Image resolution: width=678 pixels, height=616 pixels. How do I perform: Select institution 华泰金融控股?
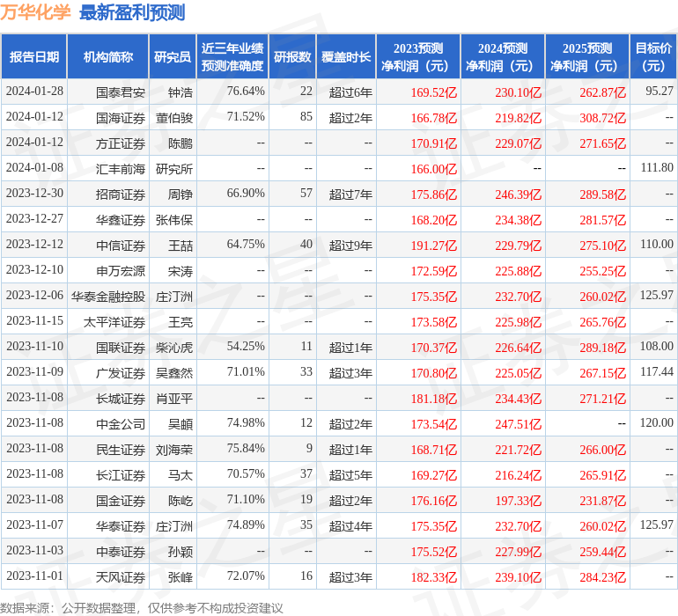[108, 296]
